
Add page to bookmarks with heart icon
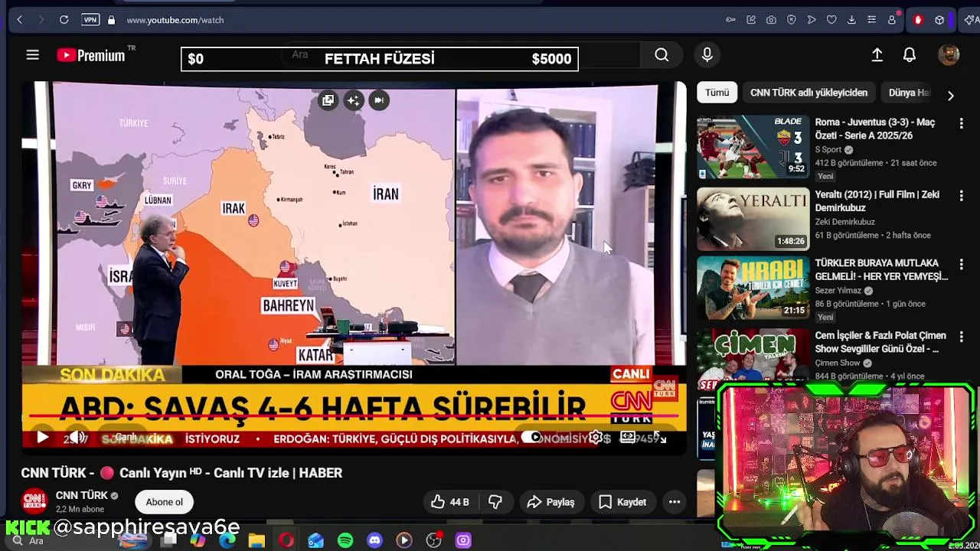click(x=831, y=20)
